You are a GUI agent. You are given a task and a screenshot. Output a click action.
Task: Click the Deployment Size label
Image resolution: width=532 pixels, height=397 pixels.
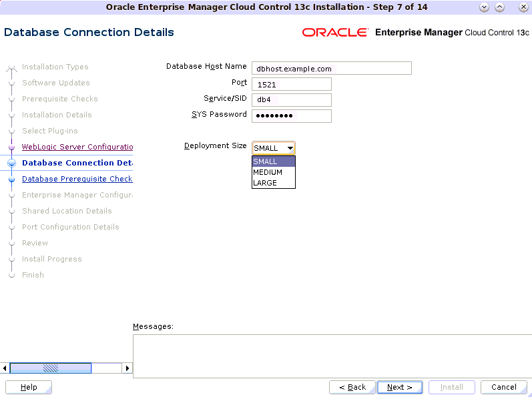click(216, 145)
